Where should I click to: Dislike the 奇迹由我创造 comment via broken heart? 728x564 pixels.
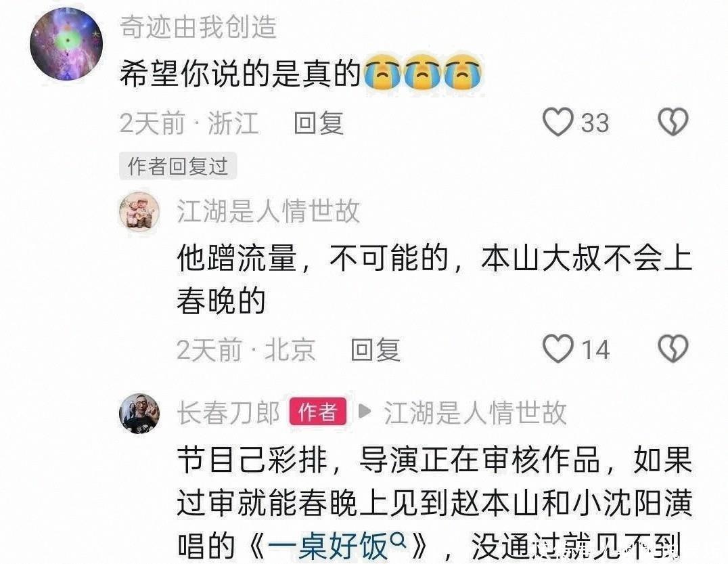[x=673, y=122]
